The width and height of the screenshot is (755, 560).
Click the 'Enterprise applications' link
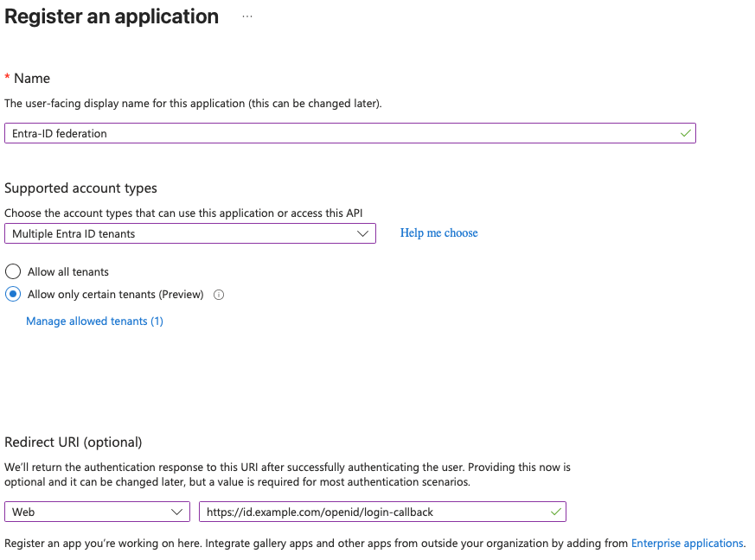pyautogui.click(x=688, y=543)
